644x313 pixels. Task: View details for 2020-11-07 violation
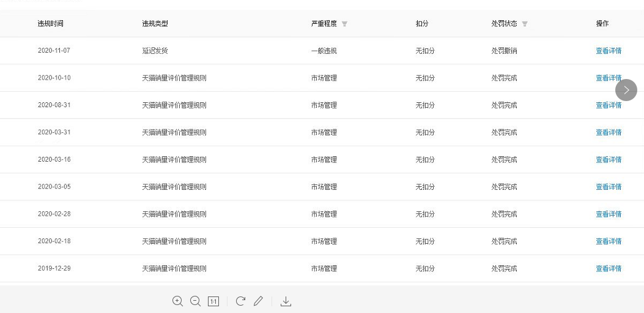coord(609,51)
